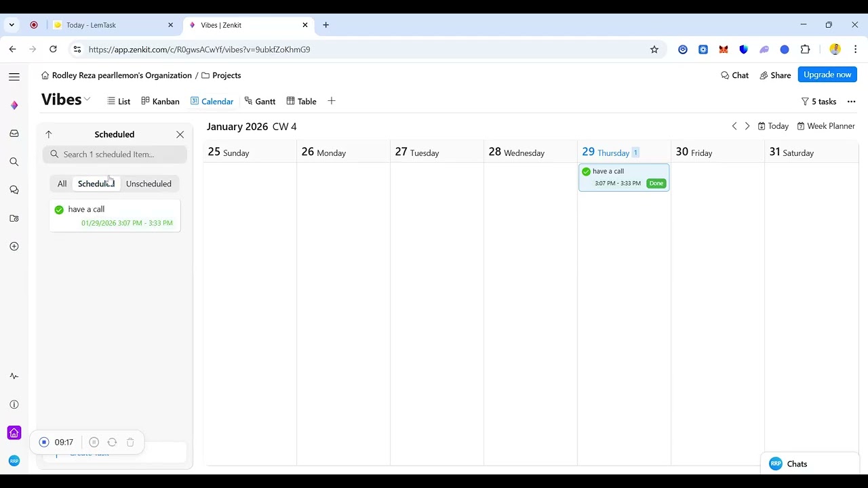The width and height of the screenshot is (868, 488).
Task: Click the Share button
Action: (x=775, y=75)
